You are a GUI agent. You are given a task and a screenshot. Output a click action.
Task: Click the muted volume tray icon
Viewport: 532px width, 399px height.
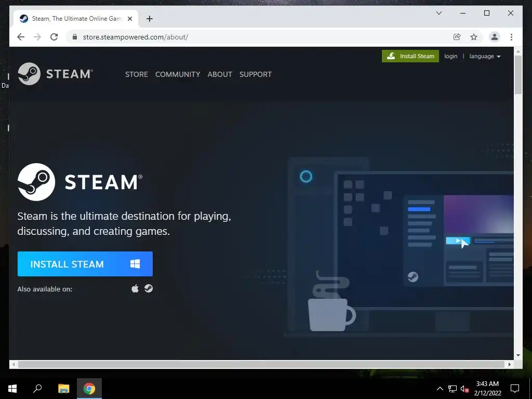[464, 389]
